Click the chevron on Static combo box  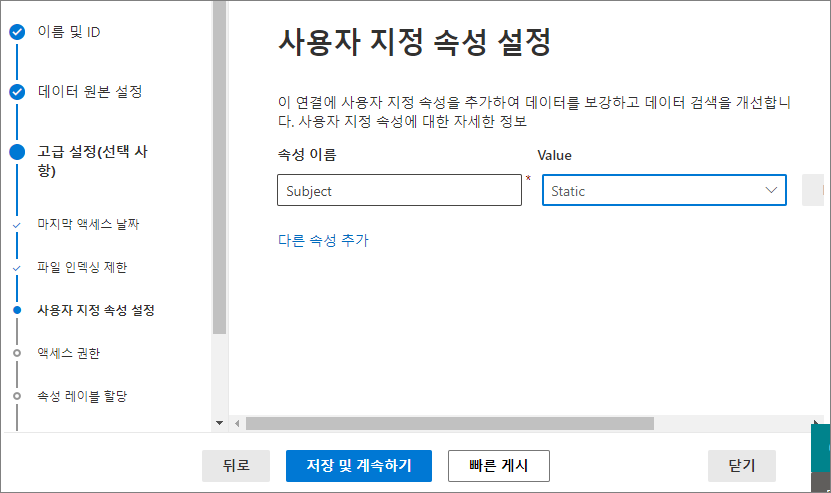[771, 190]
